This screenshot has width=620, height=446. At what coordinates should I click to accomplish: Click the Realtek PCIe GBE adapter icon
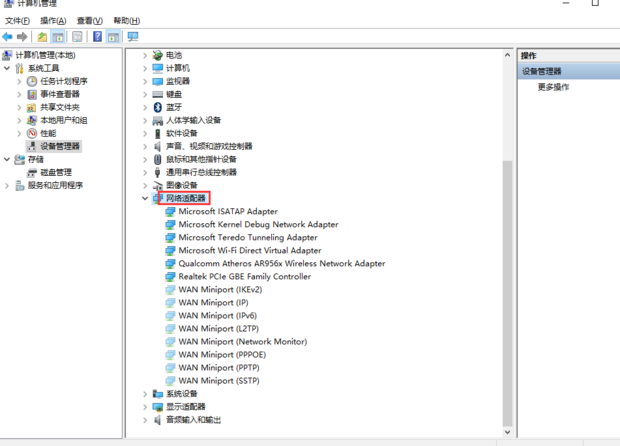170,277
